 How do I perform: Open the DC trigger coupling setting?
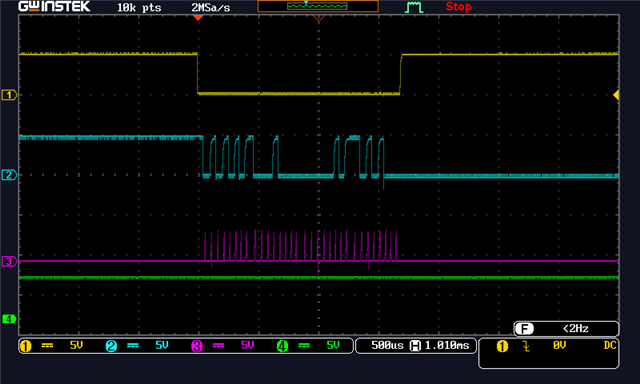coord(610,345)
